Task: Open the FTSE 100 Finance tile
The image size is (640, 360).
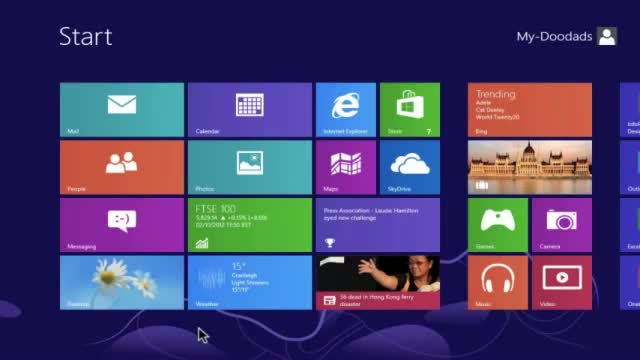Action: pyautogui.click(x=250, y=225)
